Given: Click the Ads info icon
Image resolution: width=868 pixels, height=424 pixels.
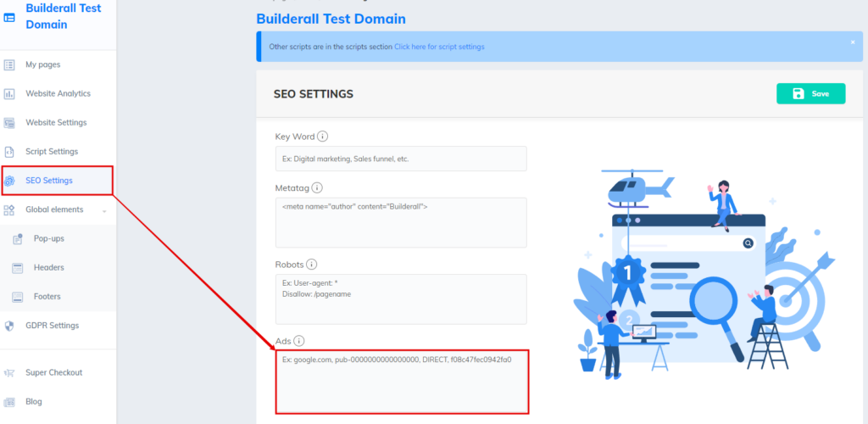Looking at the screenshot, I should click(299, 341).
